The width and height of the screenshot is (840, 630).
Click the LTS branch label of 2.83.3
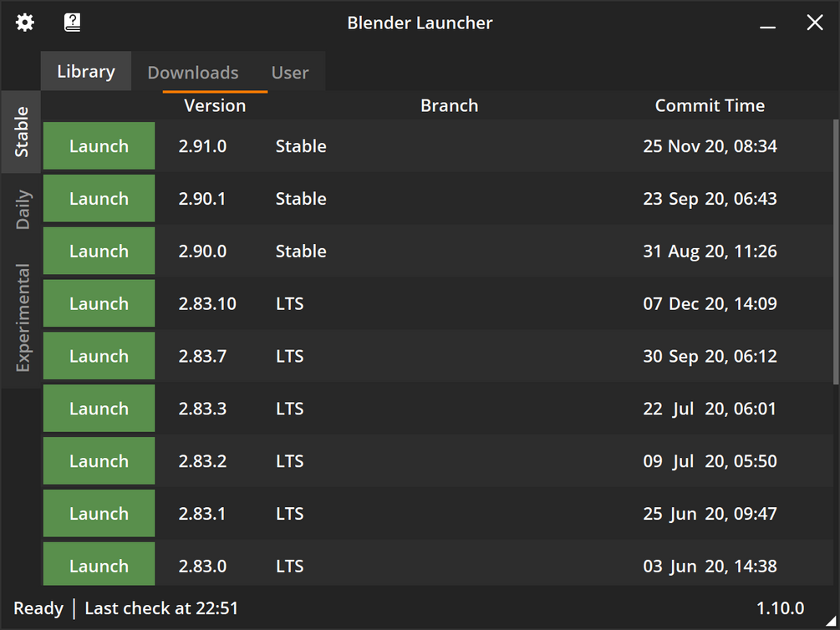[x=290, y=409]
